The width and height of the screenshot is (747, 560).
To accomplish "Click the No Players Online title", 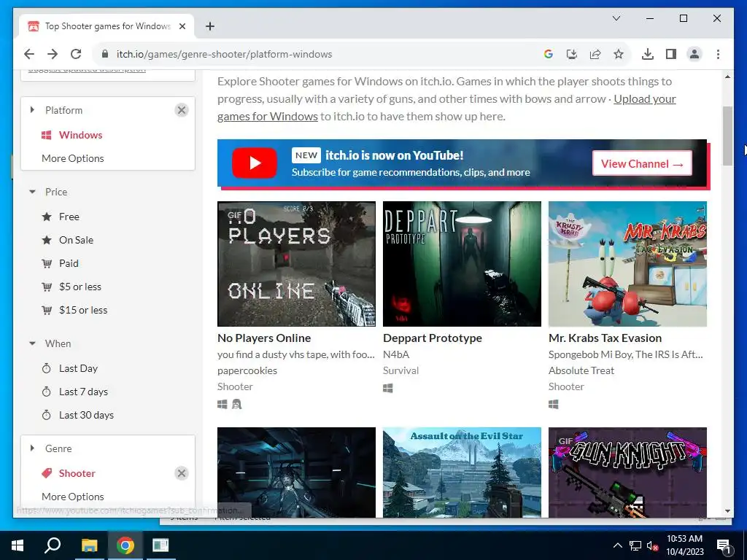I will 264,338.
